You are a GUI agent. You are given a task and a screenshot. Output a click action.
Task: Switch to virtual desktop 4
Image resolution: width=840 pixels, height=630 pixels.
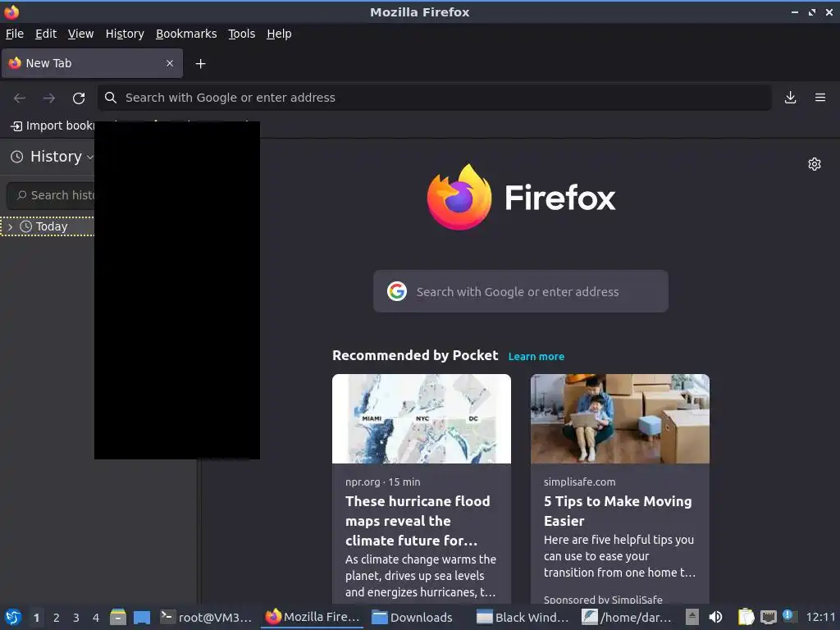point(96,618)
